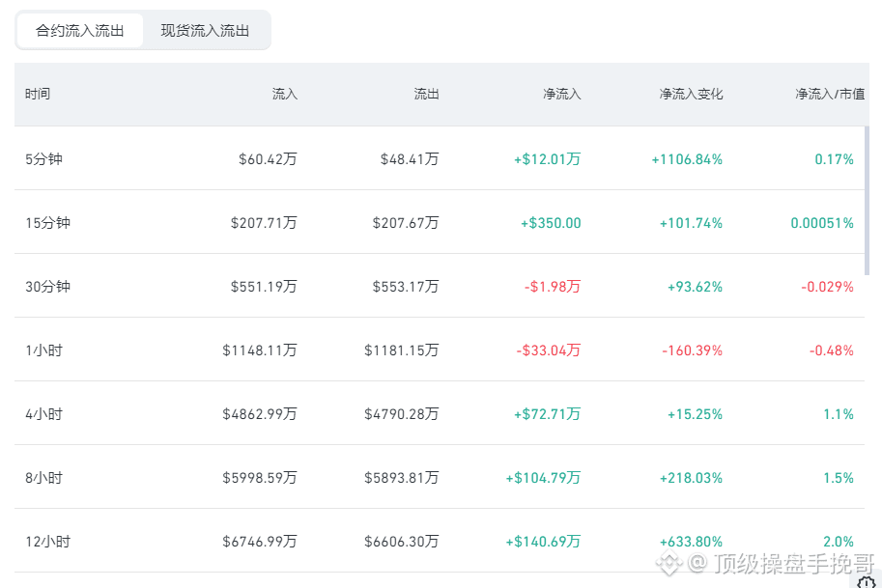Click the table's vertical scrollbar
The image size is (882, 588).
[x=867, y=201]
